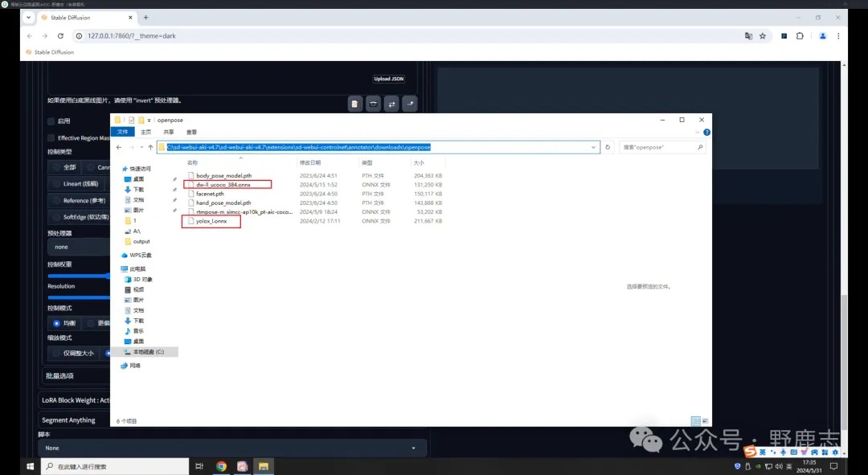The height and width of the screenshot is (475, 868).
Task: Open Chrome from the taskbar
Action: pyautogui.click(x=222, y=467)
